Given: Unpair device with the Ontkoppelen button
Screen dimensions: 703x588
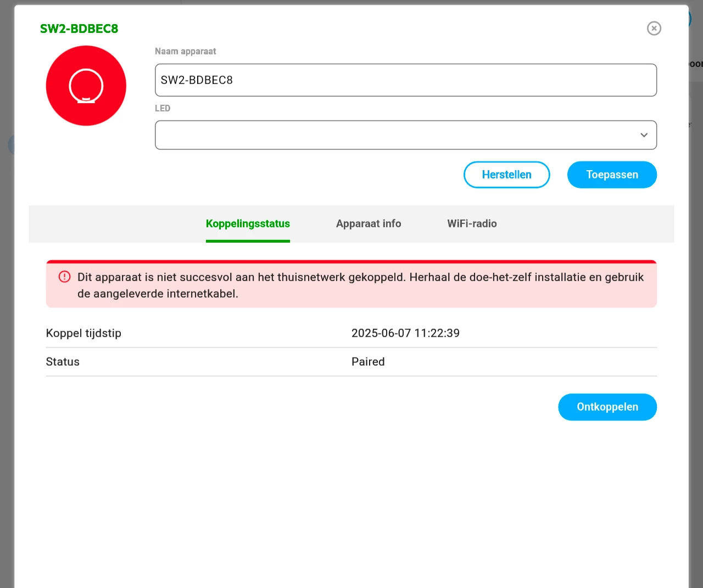Looking at the screenshot, I should point(607,407).
